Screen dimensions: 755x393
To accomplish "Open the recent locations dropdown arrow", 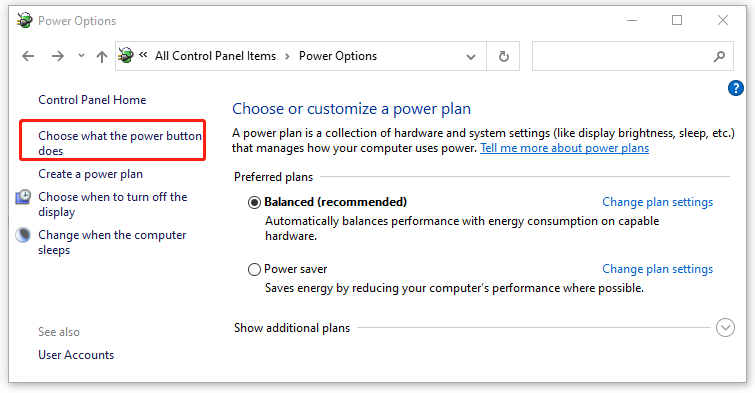I will pos(81,56).
